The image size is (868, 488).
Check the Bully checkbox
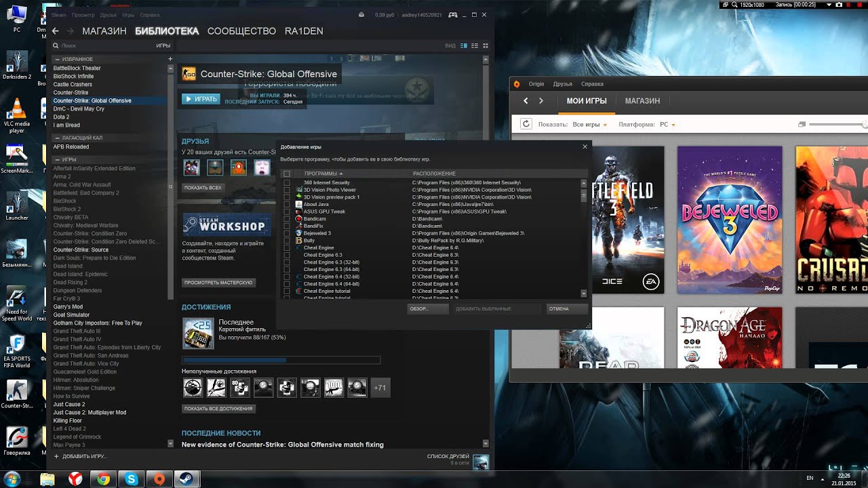click(287, 241)
